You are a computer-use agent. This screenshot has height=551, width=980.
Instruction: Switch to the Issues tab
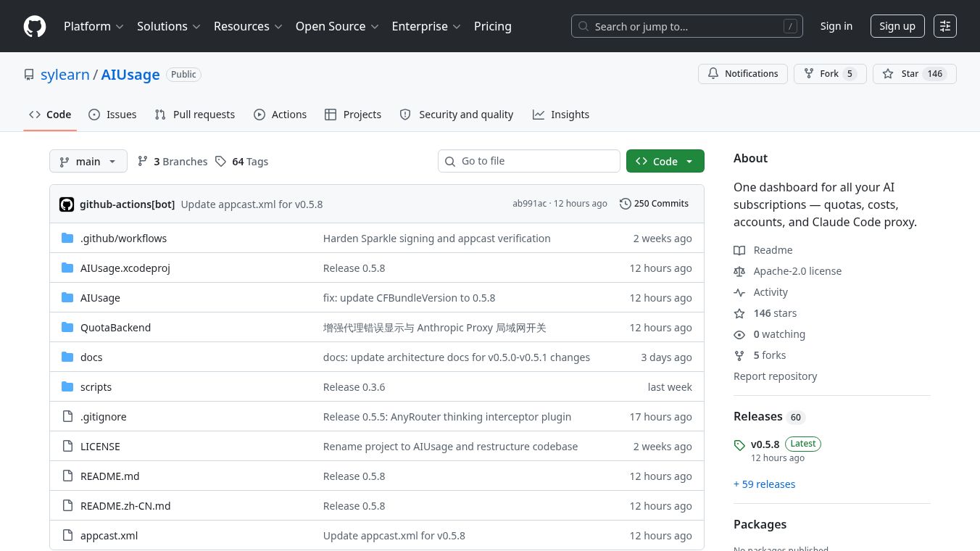click(x=112, y=115)
